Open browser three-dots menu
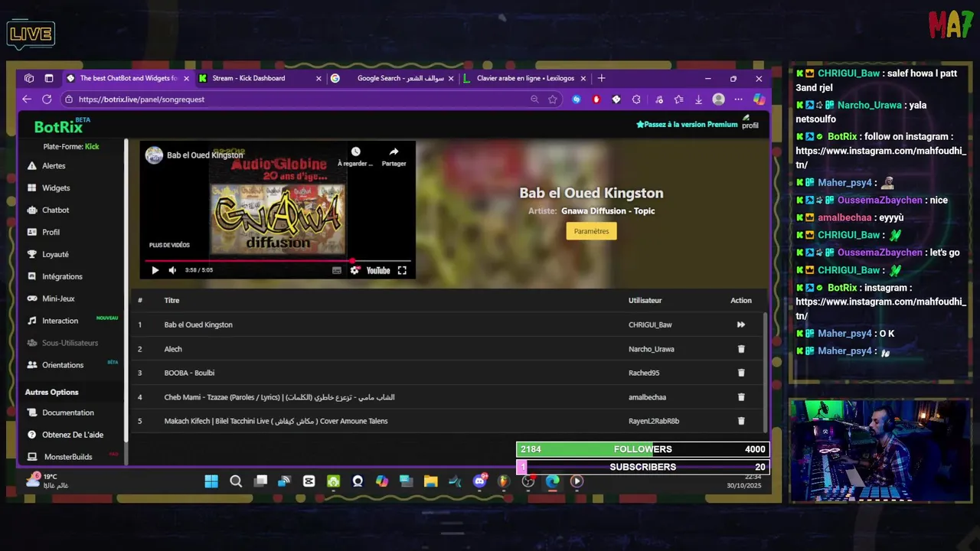The height and width of the screenshot is (551, 980). pos(738,99)
